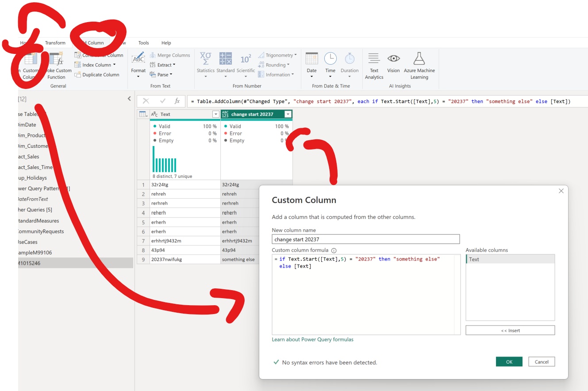Open filter dropdown of the Text column
This screenshot has height=391, width=588.
click(216, 114)
